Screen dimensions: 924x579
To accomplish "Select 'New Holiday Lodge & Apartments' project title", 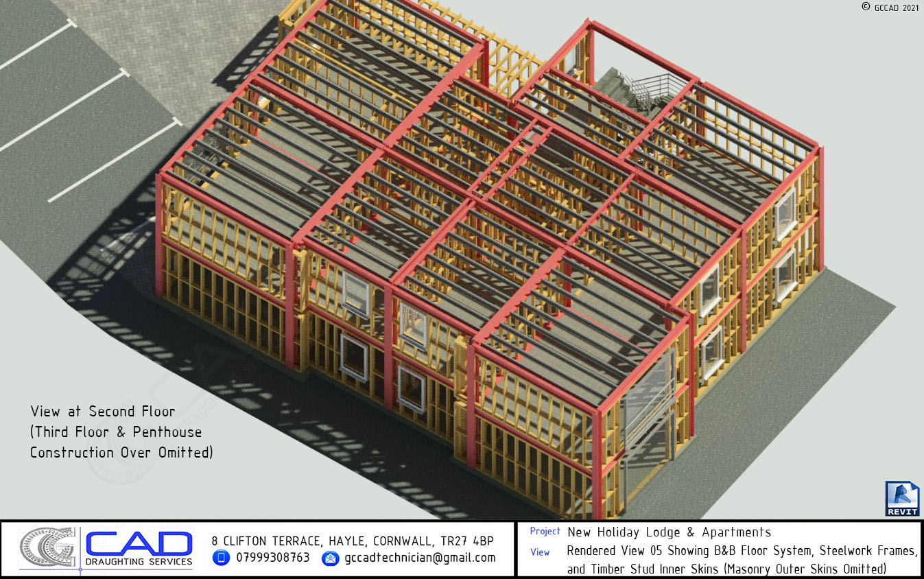I will [x=670, y=532].
